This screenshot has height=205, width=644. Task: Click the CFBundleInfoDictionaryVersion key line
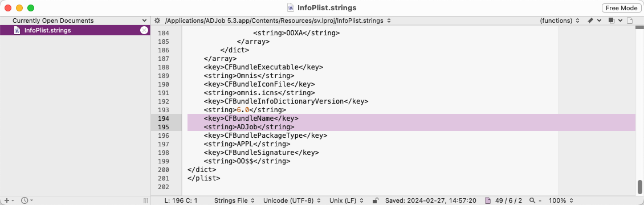coord(286,101)
